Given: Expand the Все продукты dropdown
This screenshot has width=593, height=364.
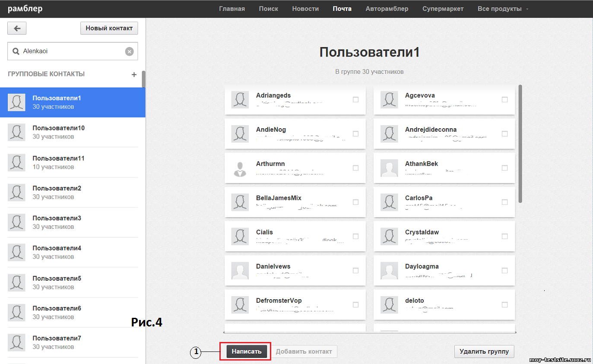Looking at the screenshot, I should click(503, 9).
